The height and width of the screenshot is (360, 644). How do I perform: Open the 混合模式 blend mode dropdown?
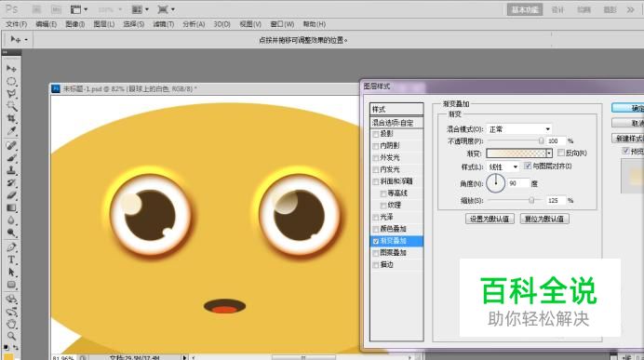(519, 129)
